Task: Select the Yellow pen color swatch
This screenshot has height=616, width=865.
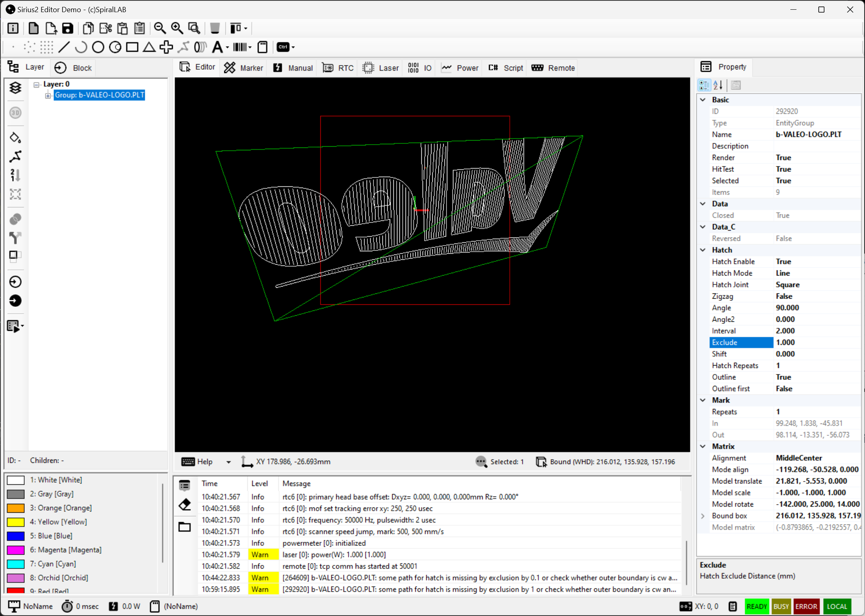Action: (x=16, y=522)
